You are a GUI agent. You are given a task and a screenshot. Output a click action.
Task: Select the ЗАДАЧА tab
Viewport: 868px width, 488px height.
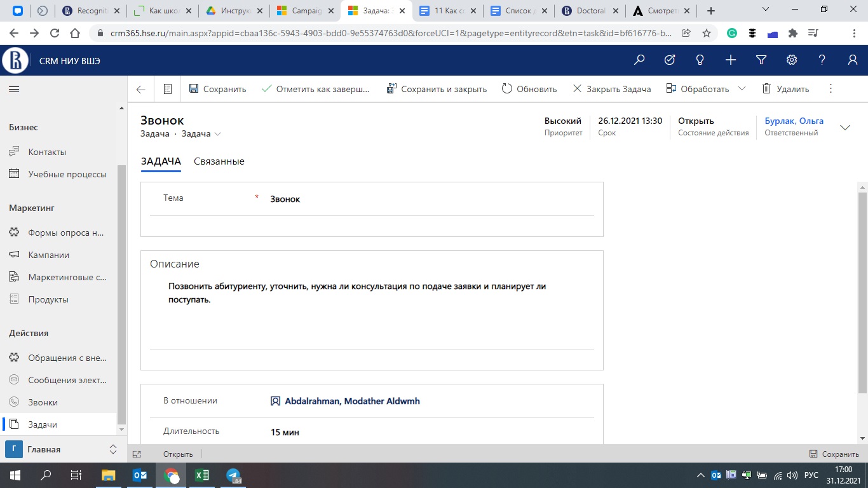161,161
